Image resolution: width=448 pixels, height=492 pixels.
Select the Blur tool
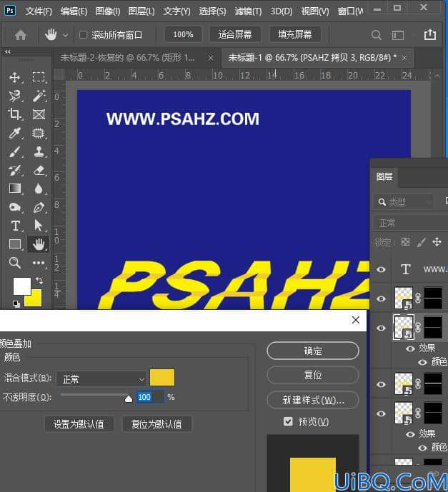point(39,189)
